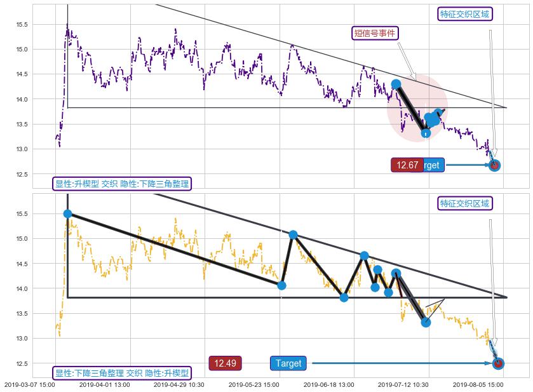This screenshot has height=392, width=533.
Task: Click the target circle marker at 12.67
Action: point(494,165)
